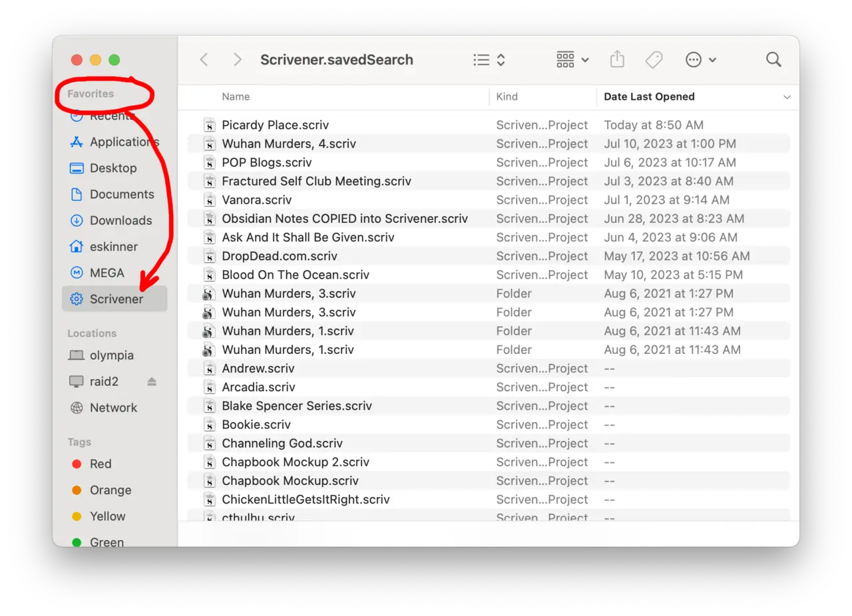Go back with the left chevron
Screen dimensions: 852x616
point(204,60)
